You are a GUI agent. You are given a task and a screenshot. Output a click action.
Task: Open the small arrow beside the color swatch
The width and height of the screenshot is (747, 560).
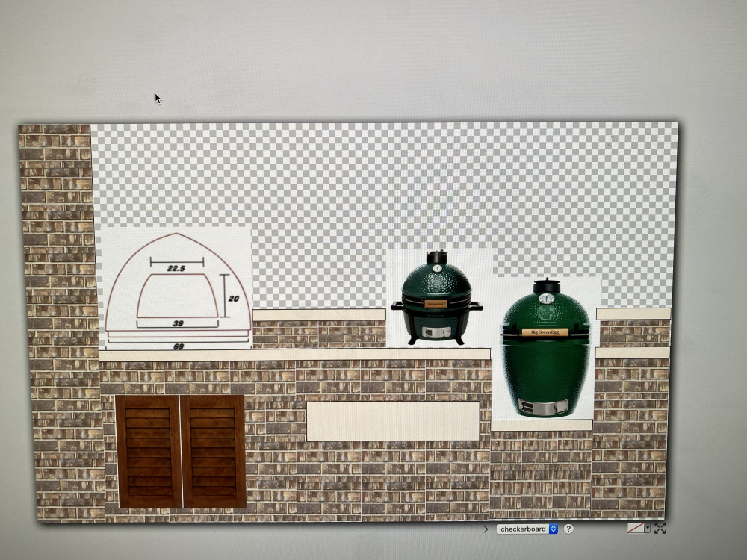648,528
